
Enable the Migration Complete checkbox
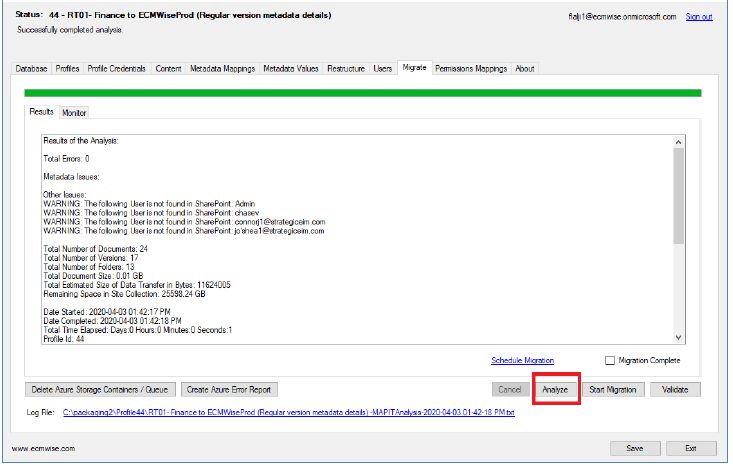click(611, 361)
